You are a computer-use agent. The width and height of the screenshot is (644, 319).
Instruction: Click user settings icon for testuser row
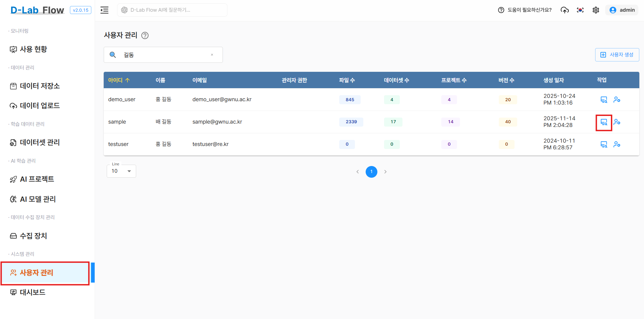coord(617,144)
